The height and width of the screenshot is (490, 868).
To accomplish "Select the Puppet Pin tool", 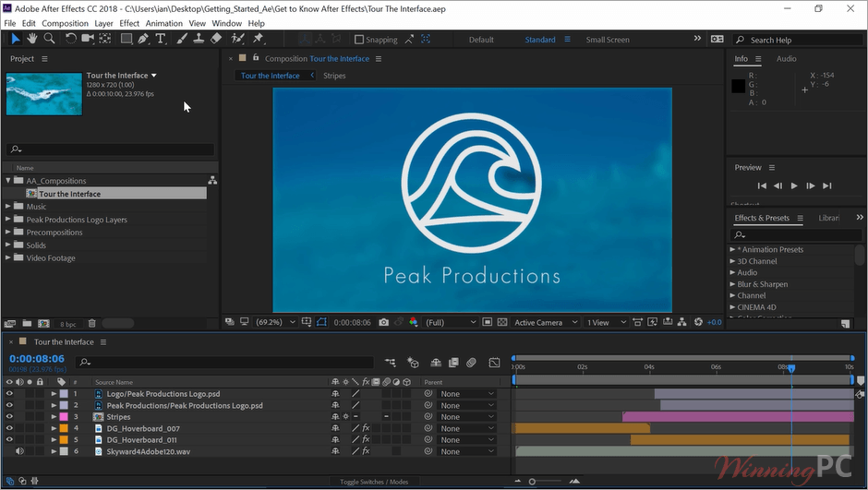I will [258, 38].
